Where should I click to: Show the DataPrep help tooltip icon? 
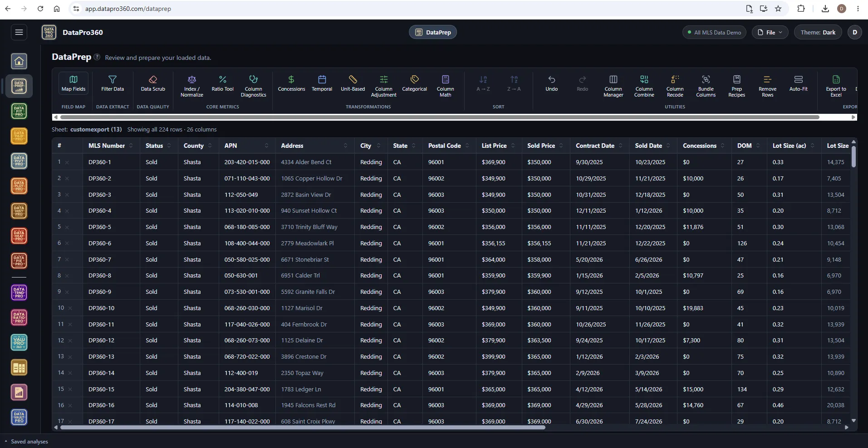[97, 57]
